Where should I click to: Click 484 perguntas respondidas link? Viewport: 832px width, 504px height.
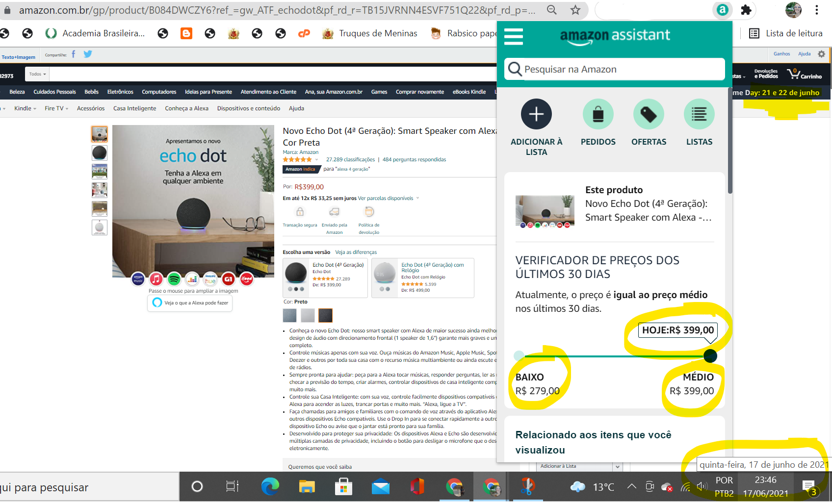point(414,159)
